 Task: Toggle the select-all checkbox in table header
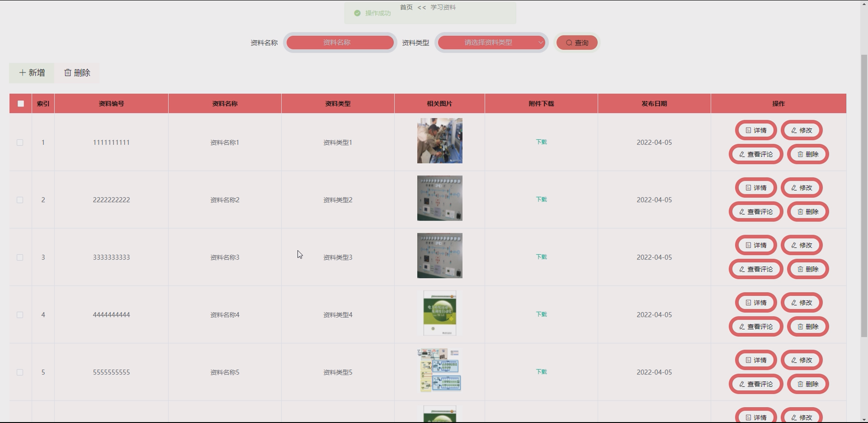click(x=20, y=103)
